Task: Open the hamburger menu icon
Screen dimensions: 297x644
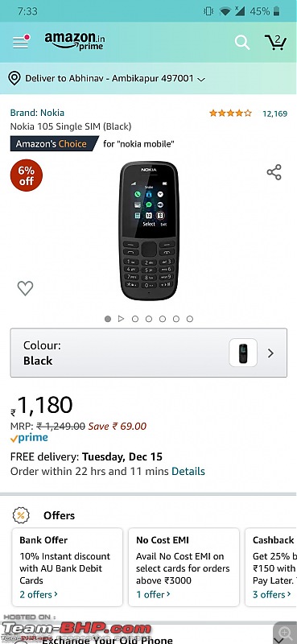Action: (21, 42)
